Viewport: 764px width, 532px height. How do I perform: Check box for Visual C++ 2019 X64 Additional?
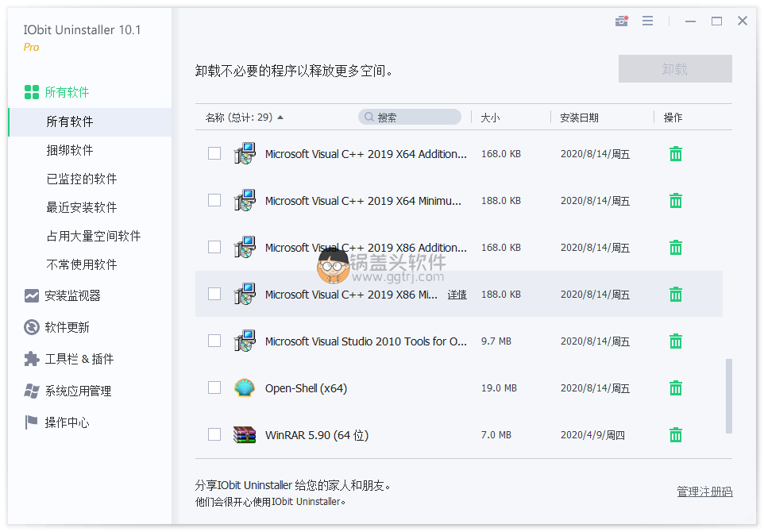[x=214, y=153]
